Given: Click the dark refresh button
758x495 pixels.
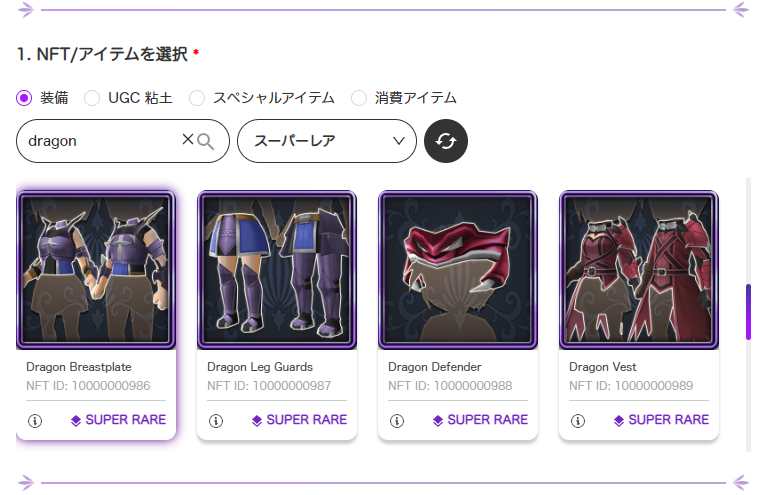Looking at the screenshot, I should coord(446,141).
